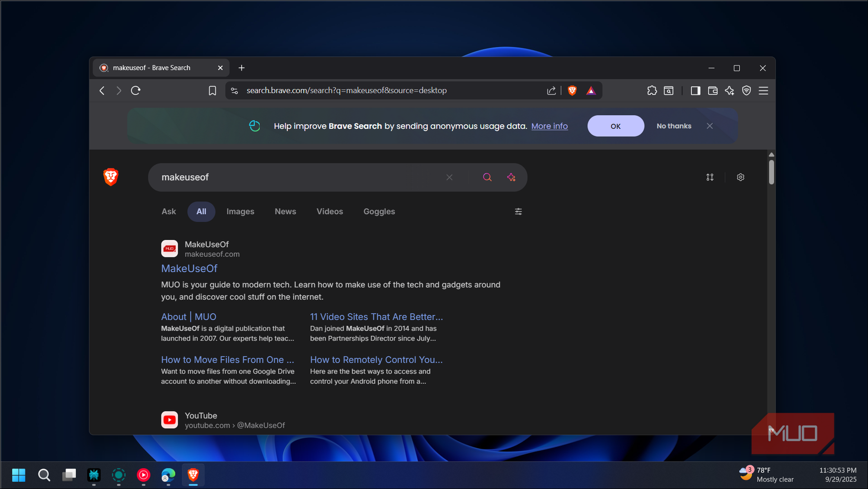The image size is (868, 489).
Task: Click the extensions puzzle icon
Action: (652, 91)
